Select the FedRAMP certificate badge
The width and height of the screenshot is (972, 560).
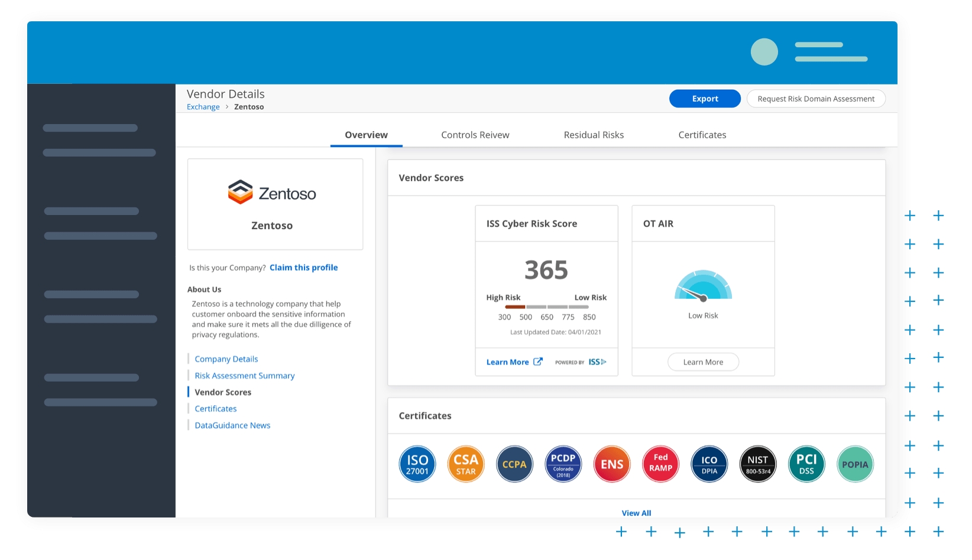click(x=660, y=464)
